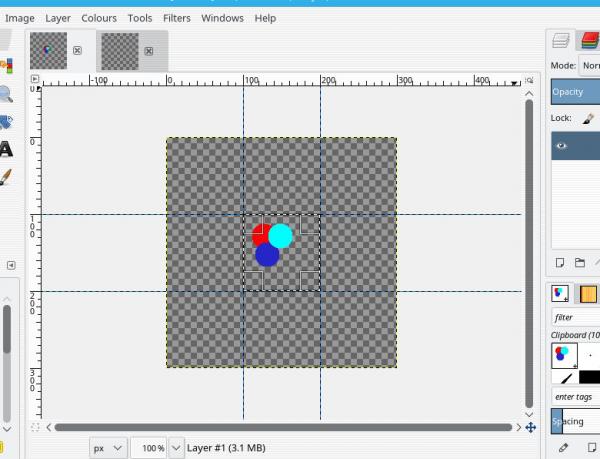Click the Layer #1 (3.1 MB) status text
Image resolution: width=600 pixels, height=459 pixels.
pos(226,448)
